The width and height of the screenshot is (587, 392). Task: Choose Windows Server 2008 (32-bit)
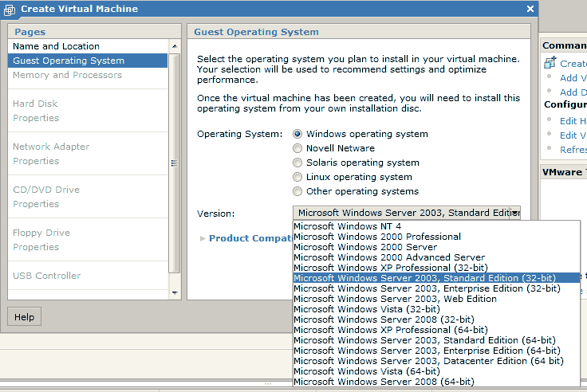coord(436,319)
